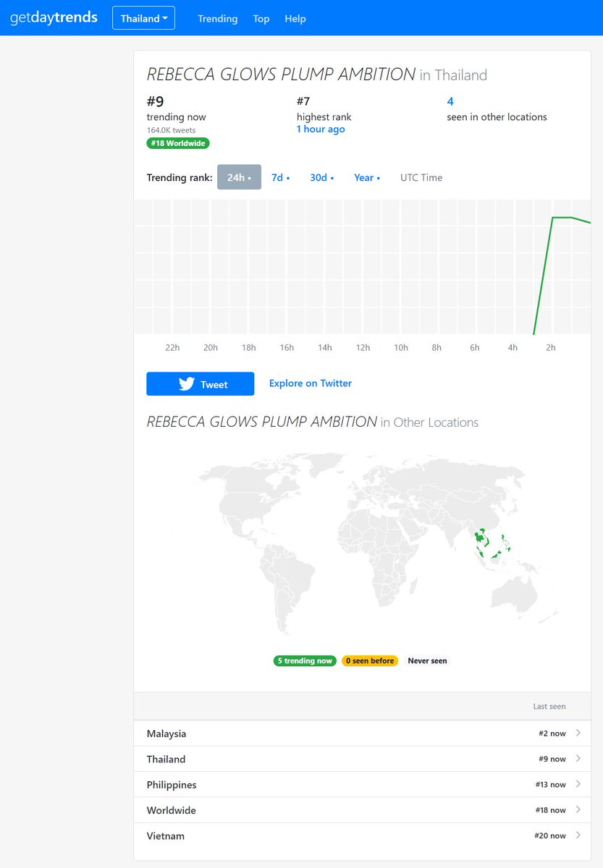Click the '#2 now' rank text
The image size is (603, 868).
(552, 733)
